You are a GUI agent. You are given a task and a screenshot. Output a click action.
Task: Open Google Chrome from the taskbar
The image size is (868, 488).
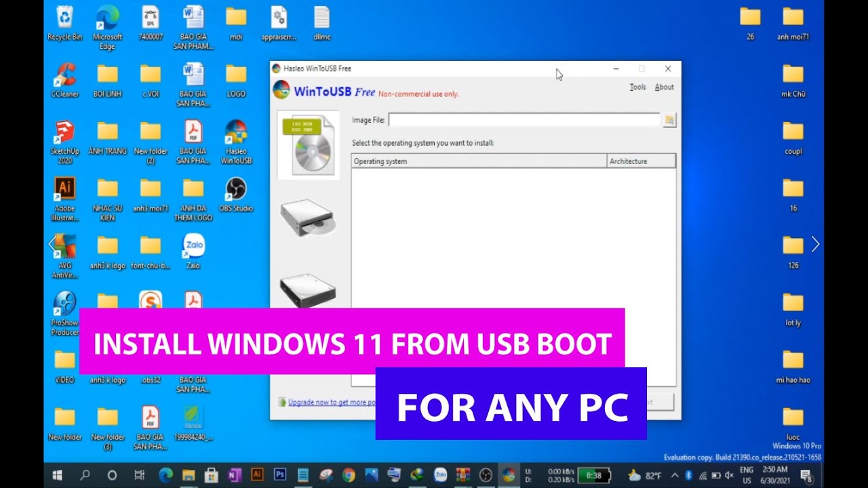349,475
